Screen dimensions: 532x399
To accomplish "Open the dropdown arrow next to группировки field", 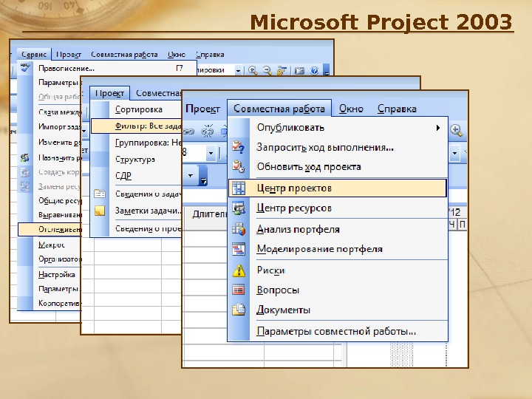I will pos(238,71).
